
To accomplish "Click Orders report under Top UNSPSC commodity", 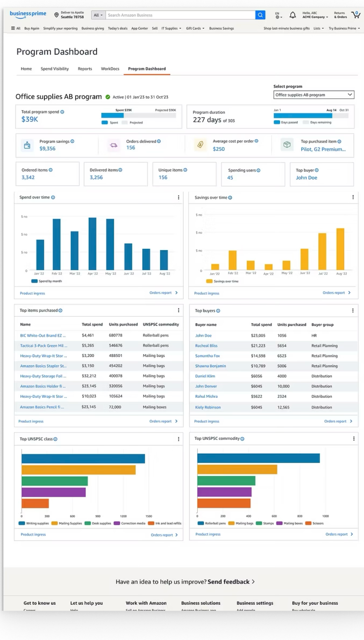I will 339,534.
